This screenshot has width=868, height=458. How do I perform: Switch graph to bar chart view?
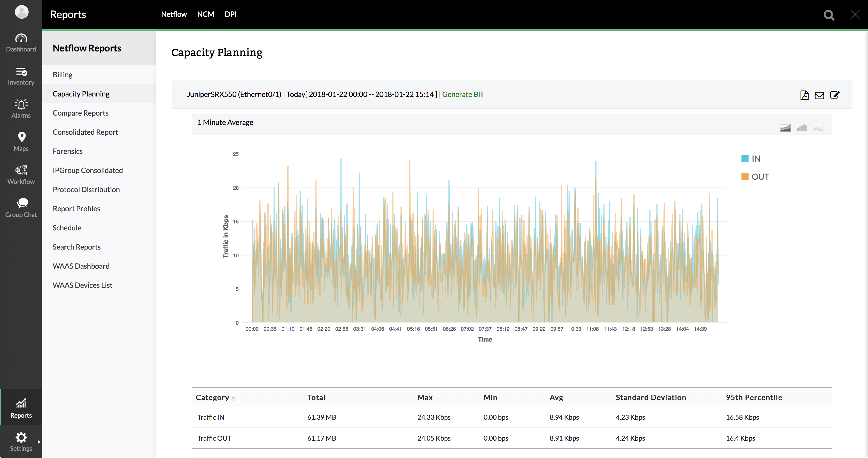coord(802,128)
